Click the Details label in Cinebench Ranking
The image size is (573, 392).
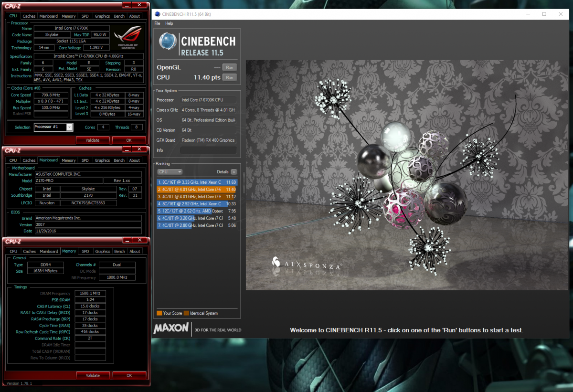(223, 172)
